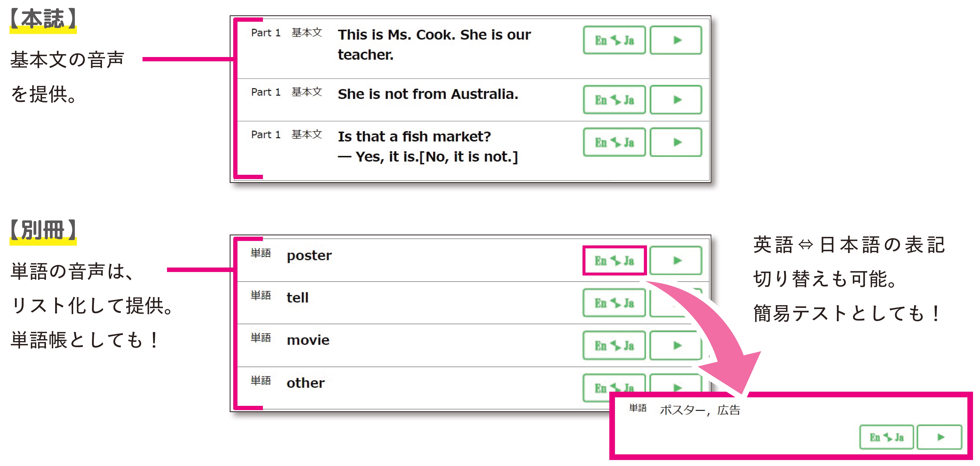The image size is (980, 466).
Task: Select the word 'movie' in the list
Action: pyautogui.click(x=308, y=340)
